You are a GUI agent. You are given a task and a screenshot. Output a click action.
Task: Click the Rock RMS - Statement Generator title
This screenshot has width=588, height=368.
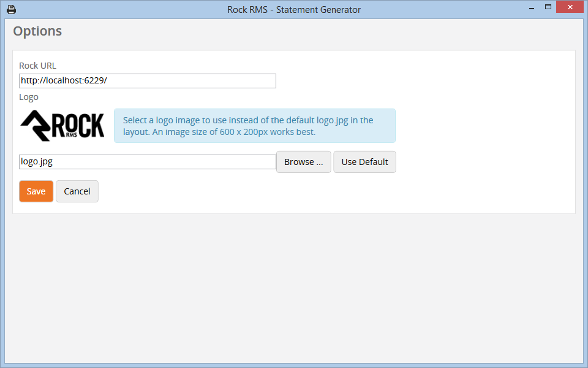(294, 9)
